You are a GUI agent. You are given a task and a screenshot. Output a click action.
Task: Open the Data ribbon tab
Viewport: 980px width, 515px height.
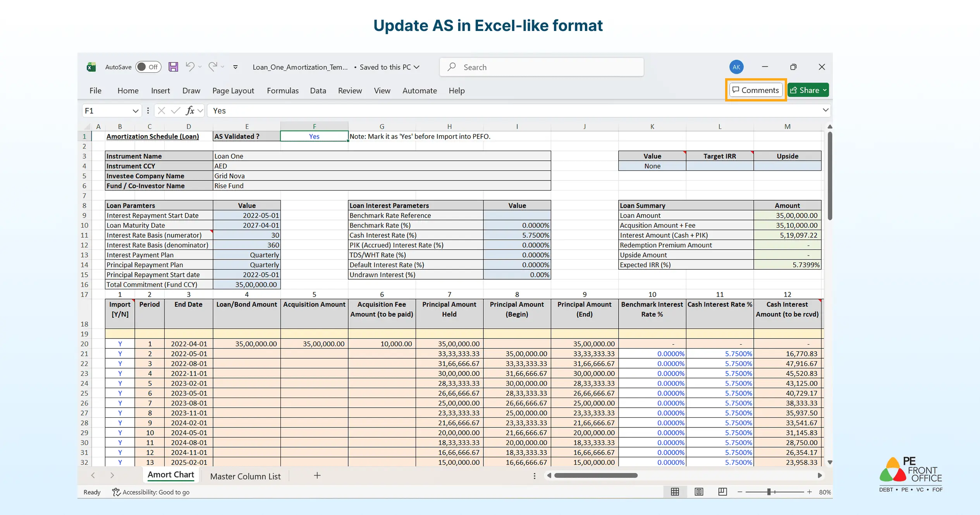318,91
